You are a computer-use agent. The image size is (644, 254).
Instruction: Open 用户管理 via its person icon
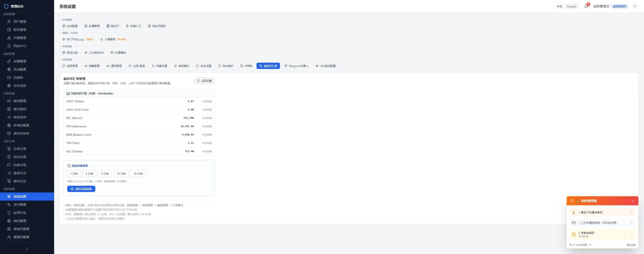click(x=9, y=22)
